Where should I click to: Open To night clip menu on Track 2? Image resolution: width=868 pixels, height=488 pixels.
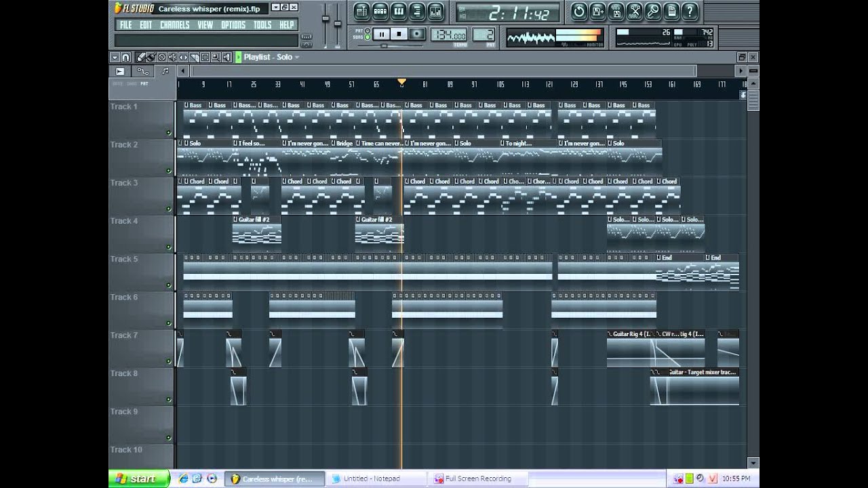(x=503, y=144)
